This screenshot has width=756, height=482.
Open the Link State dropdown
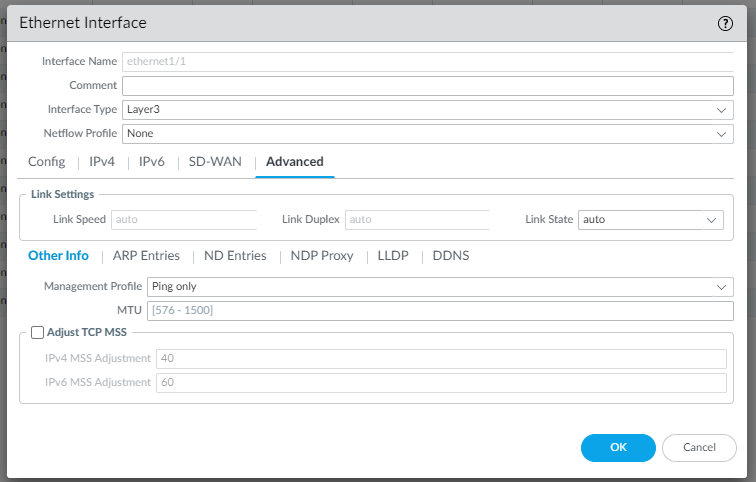tap(650, 219)
